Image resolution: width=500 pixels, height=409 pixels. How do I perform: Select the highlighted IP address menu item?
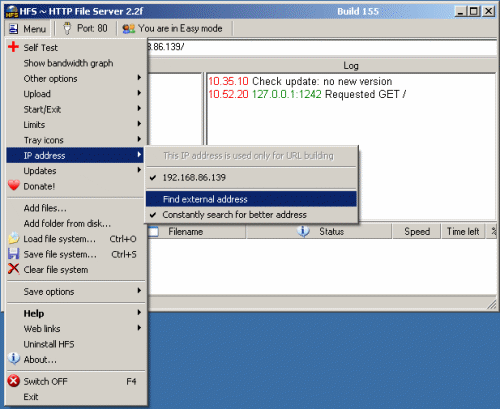coord(75,155)
